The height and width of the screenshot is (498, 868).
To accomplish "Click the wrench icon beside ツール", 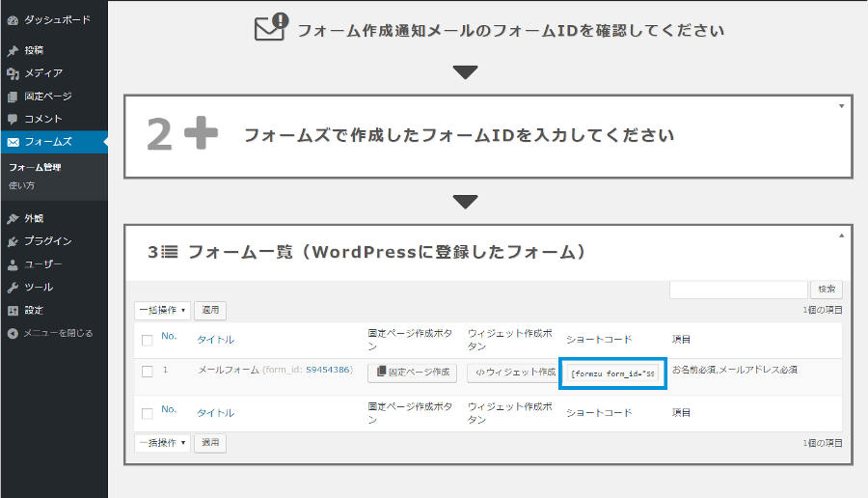I will pos(13,288).
